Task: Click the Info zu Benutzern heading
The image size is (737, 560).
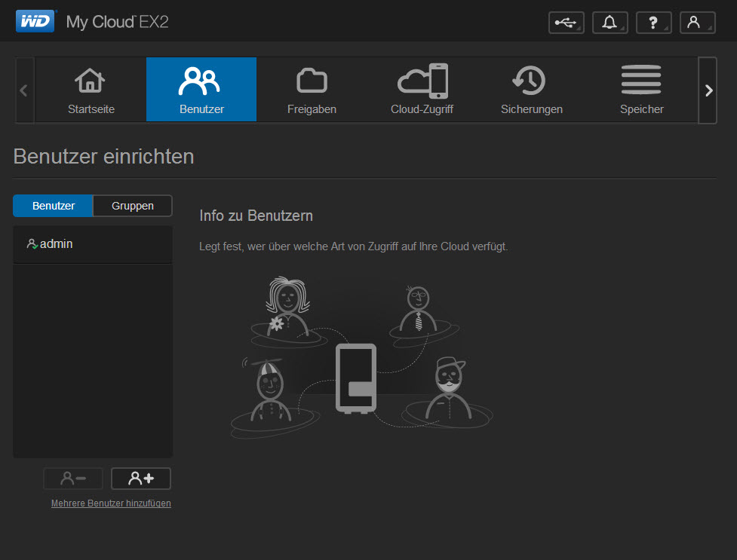Action: [x=256, y=216]
